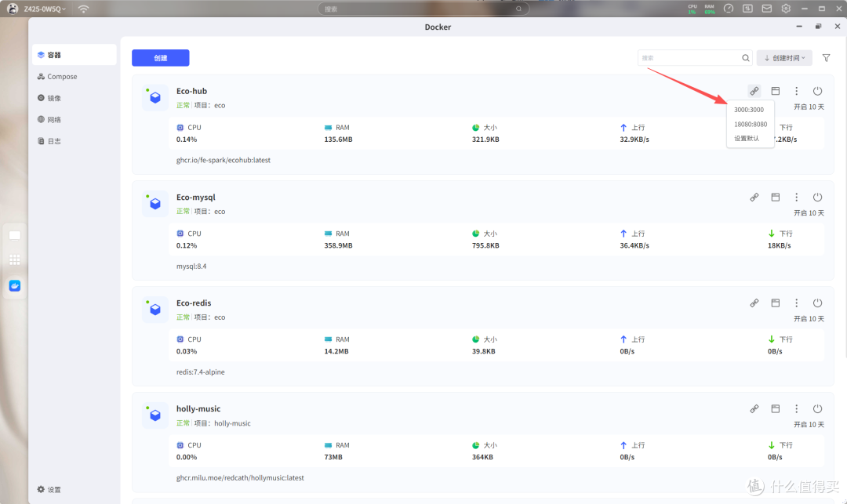Viewport: 847px width, 504px height.
Task: Open terminal panel for Eco-redis container
Action: (x=775, y=303)
